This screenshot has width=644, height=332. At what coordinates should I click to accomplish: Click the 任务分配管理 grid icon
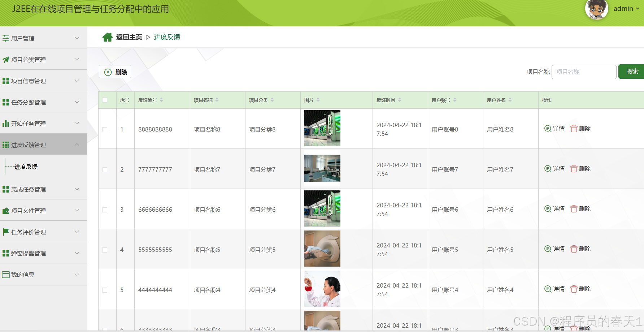click(6, 102)
